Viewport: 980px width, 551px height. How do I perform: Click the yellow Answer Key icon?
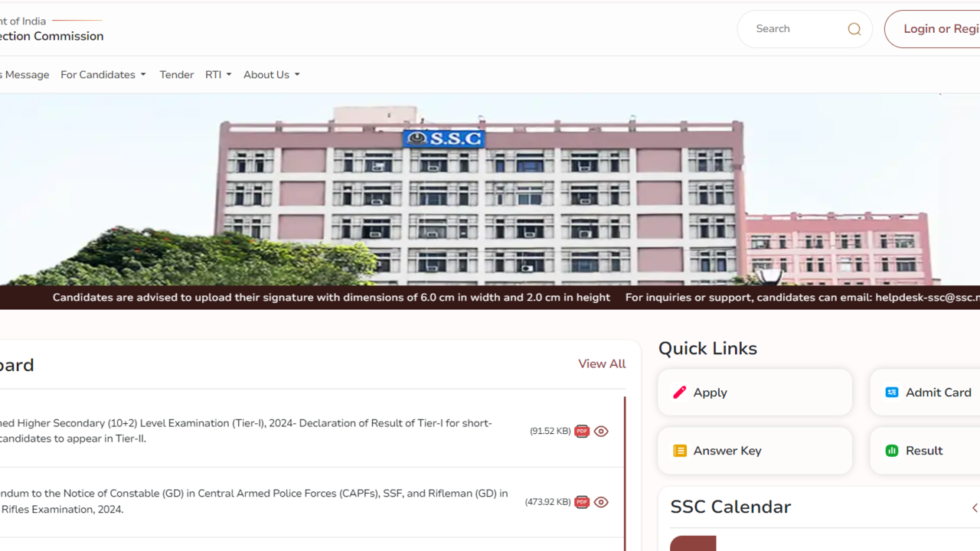(x=679, y=451)
